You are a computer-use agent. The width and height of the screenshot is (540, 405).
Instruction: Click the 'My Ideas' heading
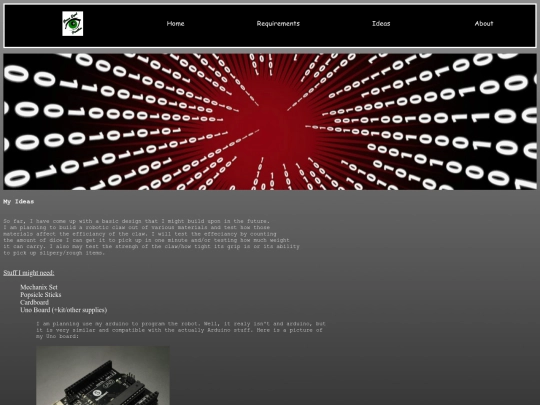19,202
